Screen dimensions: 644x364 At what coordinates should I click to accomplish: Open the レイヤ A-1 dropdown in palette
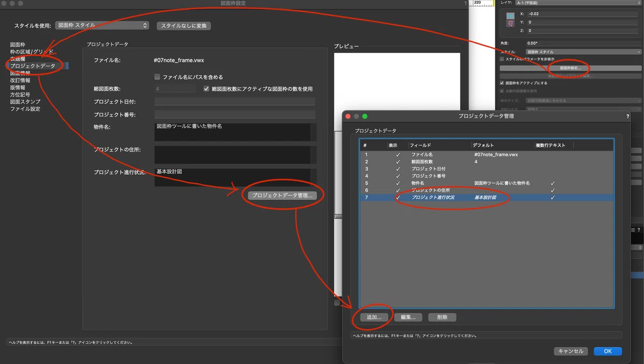[x=578, y=3]
